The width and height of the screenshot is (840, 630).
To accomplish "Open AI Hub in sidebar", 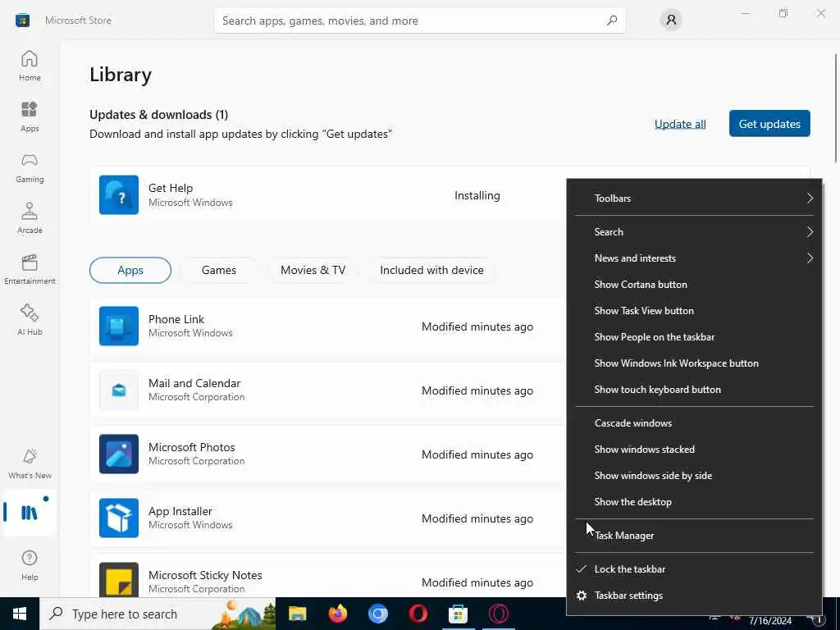I will [x=30, y=320].
